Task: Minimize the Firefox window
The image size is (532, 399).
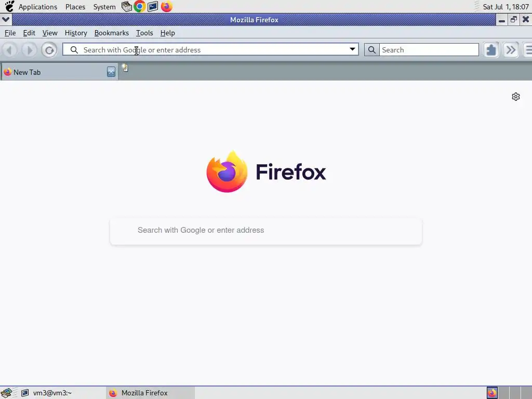Action: point(502,20)
